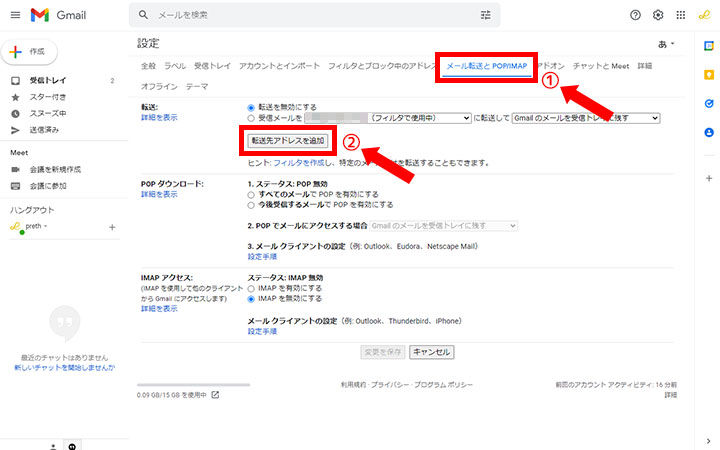Viewport: 720px width, 450px height.
Task: Click 新しいチャットを開始しませんか link
Action: 64,368
